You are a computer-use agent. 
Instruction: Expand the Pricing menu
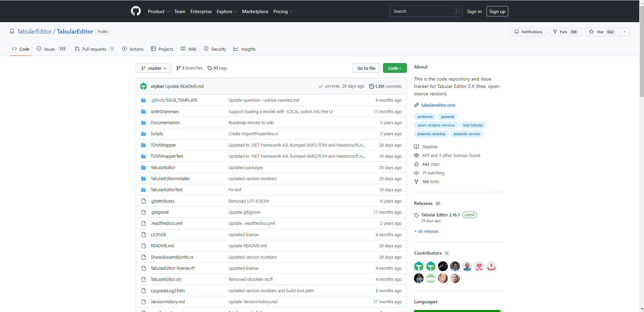283,11
